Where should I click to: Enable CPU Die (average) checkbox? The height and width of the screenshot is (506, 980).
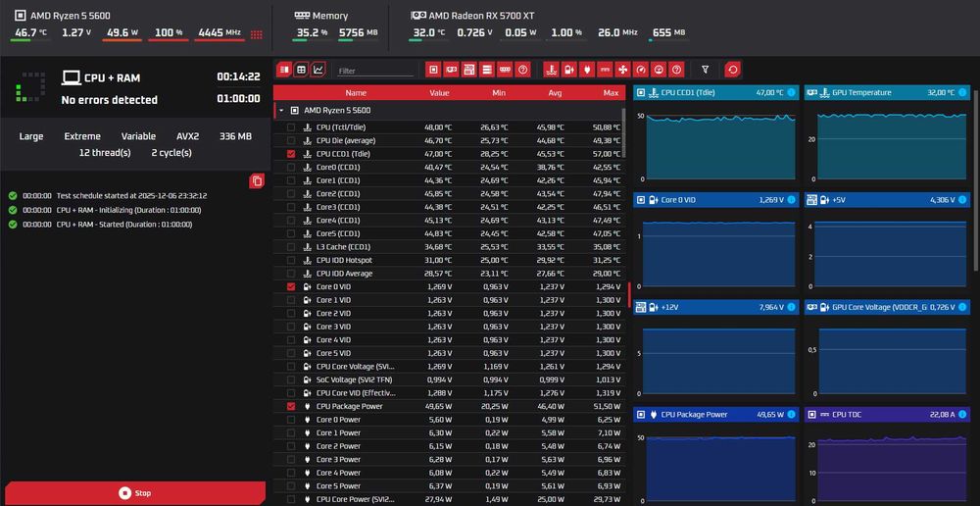pyautogui.click(x=291, y=140)
